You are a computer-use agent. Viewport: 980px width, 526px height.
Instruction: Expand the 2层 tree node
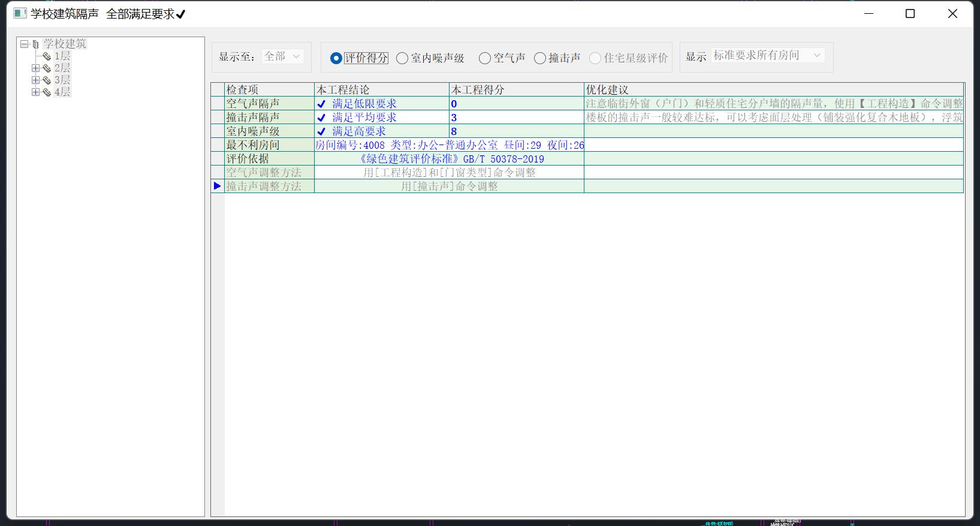coord(35,68)
